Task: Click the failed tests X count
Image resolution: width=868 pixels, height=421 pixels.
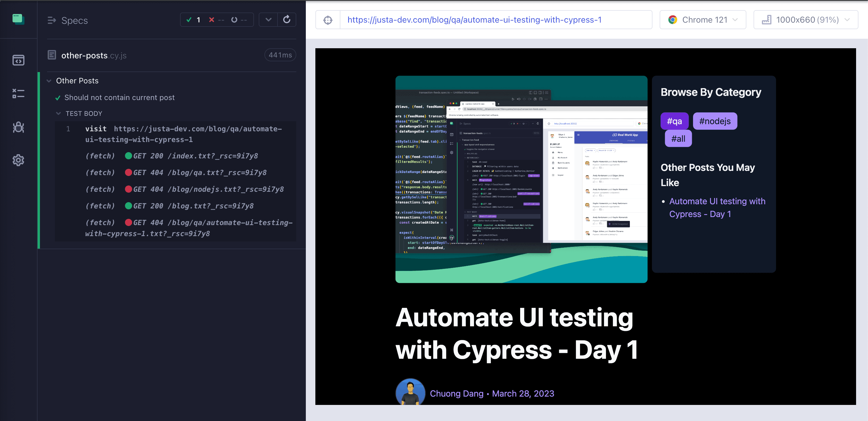Action: click(x=216, y=20)
